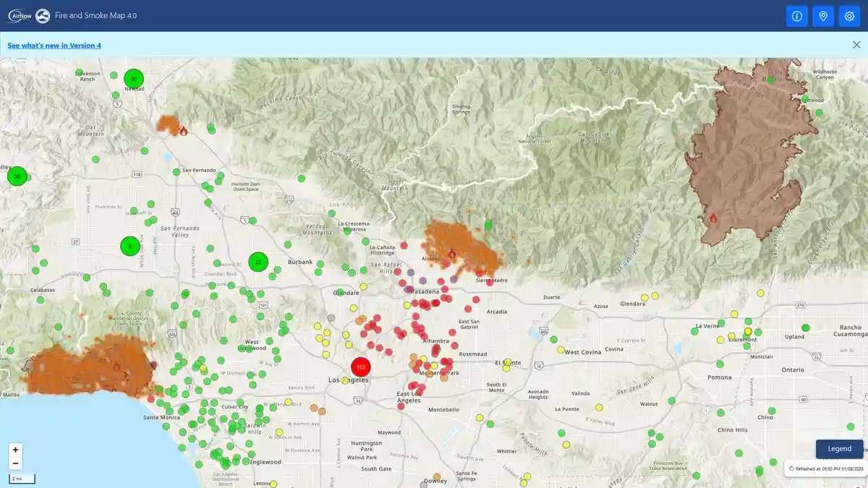Select the purple sensor on the Malibu-area fire edge
This screenshot has height=488, width=868.
coord(153,365)
